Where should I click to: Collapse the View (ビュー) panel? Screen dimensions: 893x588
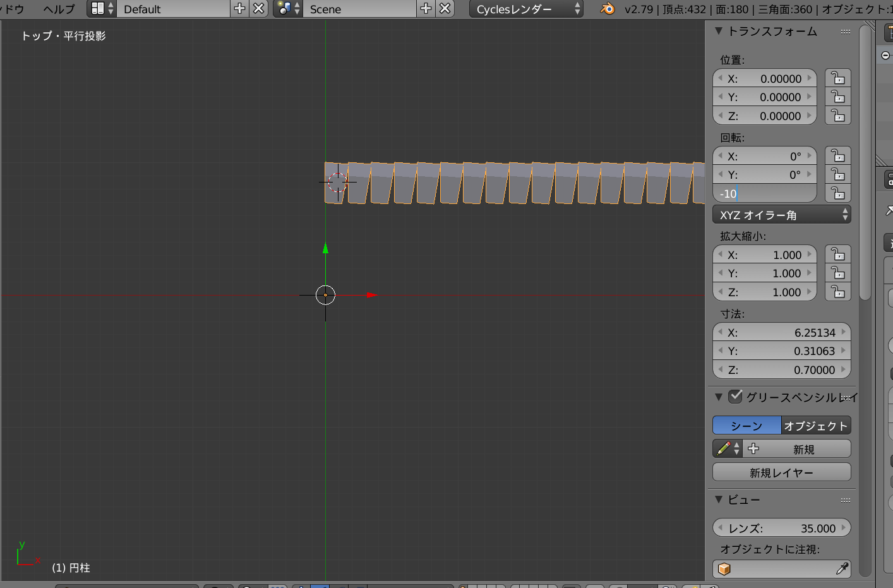719,500
